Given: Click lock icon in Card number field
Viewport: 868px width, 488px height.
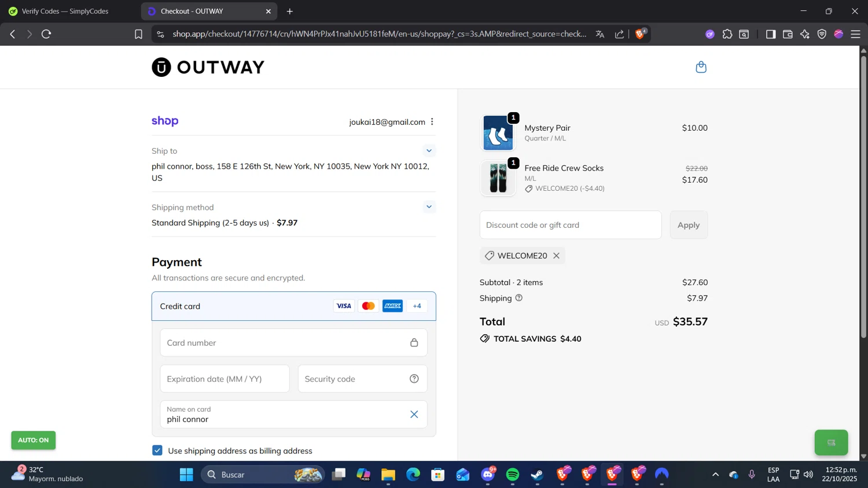Looking at the screenshot, I should 414,343.
